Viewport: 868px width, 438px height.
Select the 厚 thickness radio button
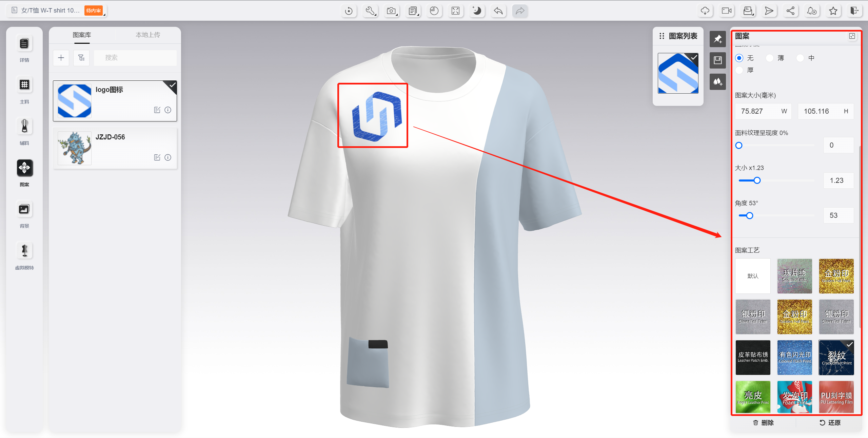click(x=739, y=70)
